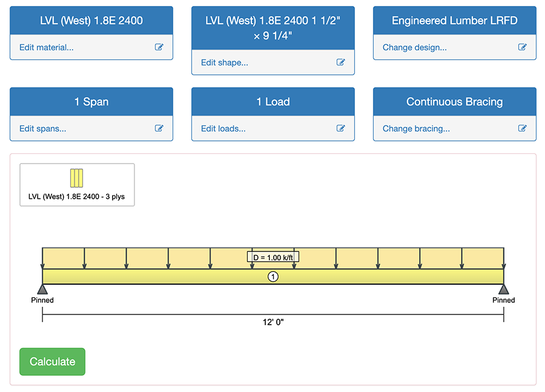This screenshot has height=392, width=545.
Task: Click the edit icon beside Edit loads
Action: [341, 128]
